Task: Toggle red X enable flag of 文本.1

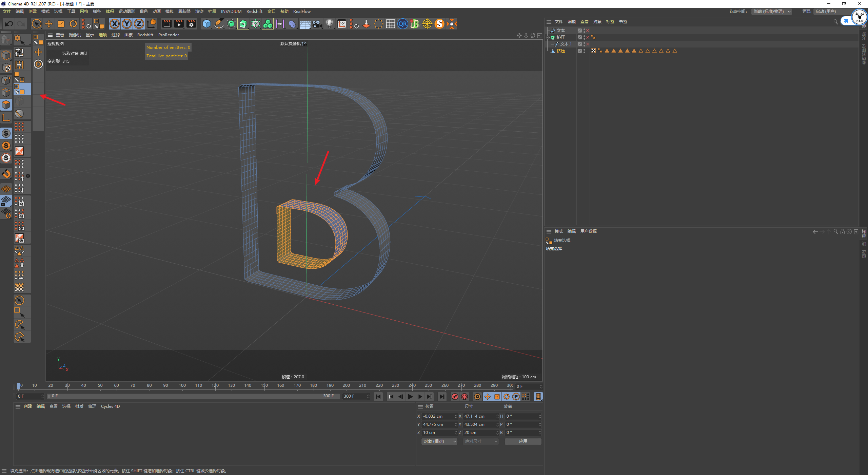Action: (588, 44)
